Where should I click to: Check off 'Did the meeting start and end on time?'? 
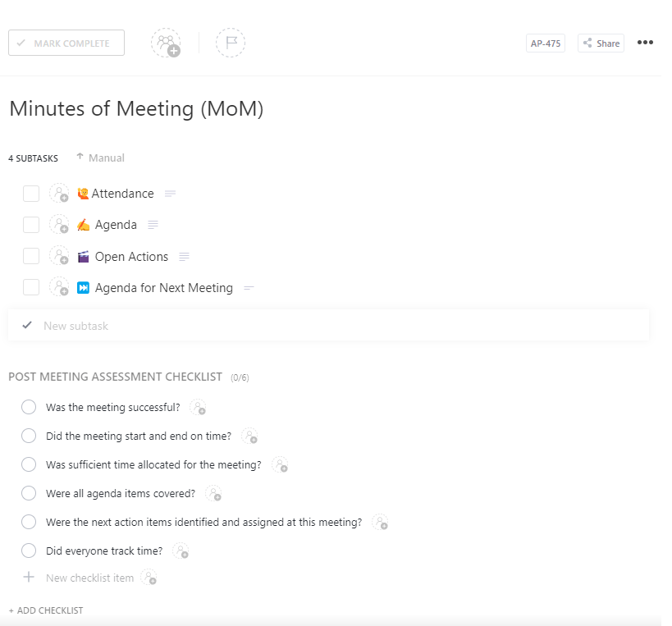click(29, 436)
